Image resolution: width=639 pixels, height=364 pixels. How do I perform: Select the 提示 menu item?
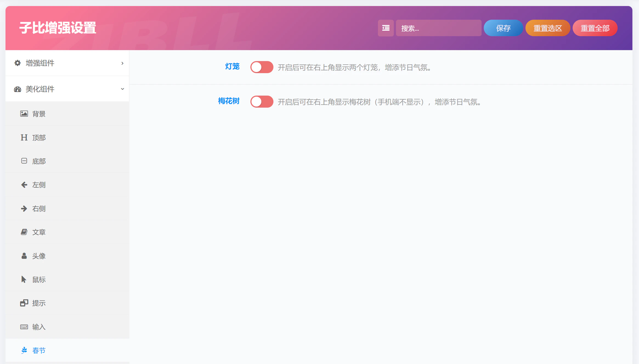click(x=39, y=303)
